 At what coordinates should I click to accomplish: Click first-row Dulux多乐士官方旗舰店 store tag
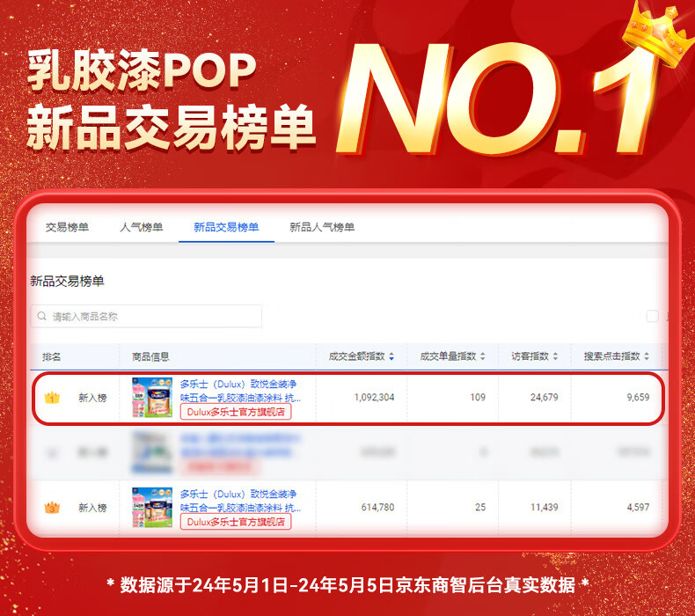[236, 412]
